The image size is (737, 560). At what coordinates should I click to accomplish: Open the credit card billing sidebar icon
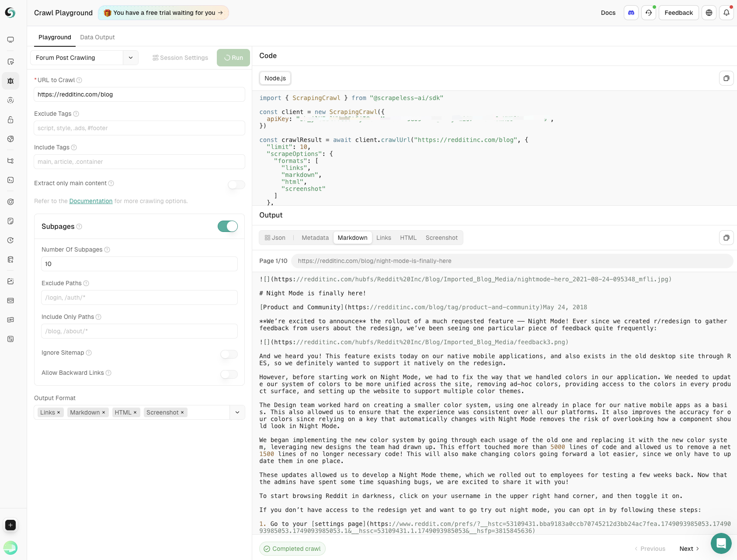[10, 301]
